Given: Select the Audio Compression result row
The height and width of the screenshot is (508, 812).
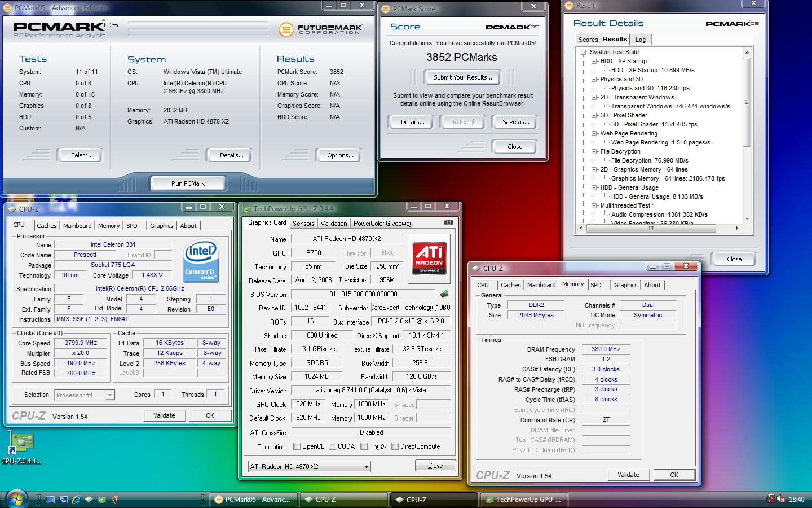Looking at the screenshot, I should pyautogui.click(x=659, y=214).
